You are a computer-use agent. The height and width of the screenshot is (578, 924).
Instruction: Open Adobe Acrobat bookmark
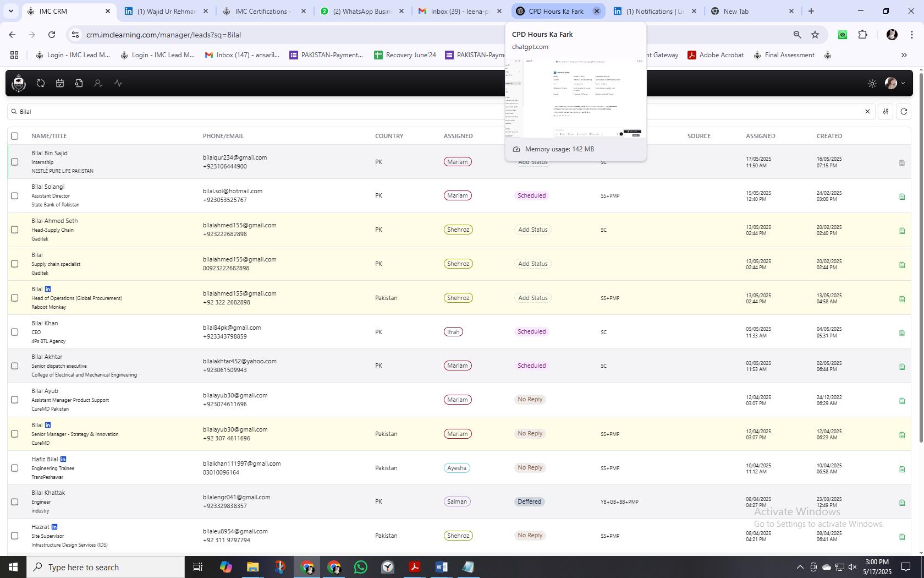(716, 55)
